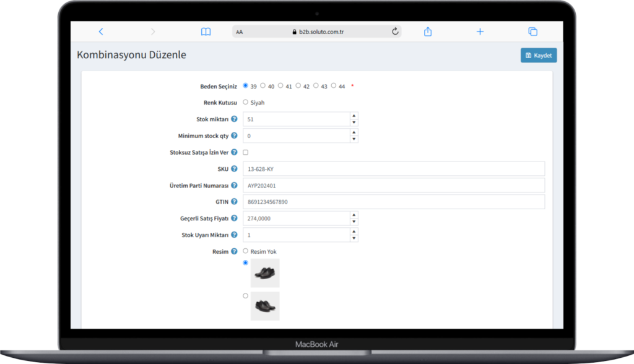
Task: Open the help icon next to Stok miktarı
Action: [x=234, y=119]
